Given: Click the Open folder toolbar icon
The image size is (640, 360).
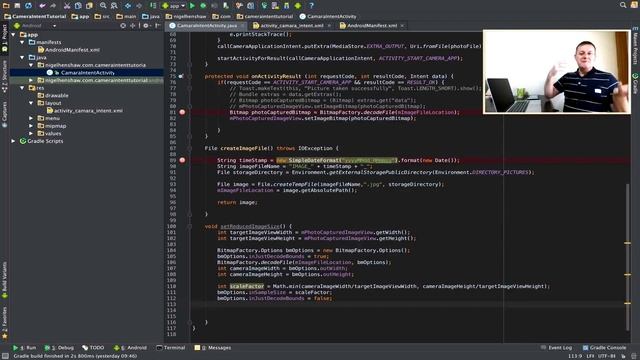Looking at the screenshot, I should click(x=6, y=6).
